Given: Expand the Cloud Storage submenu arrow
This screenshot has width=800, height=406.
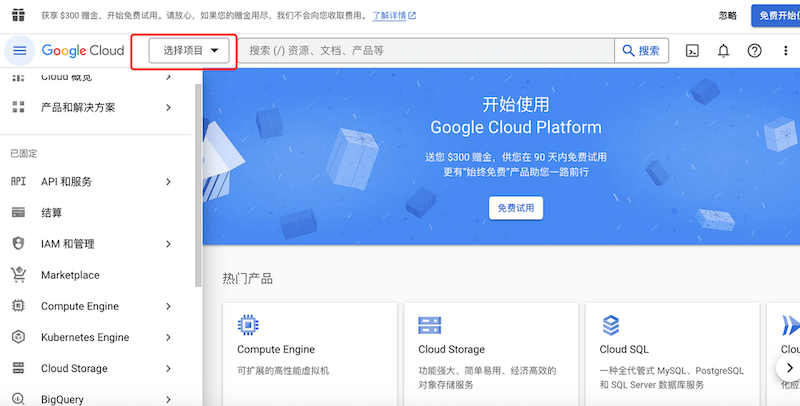Looking at the screenshot, I should (168, 369).
